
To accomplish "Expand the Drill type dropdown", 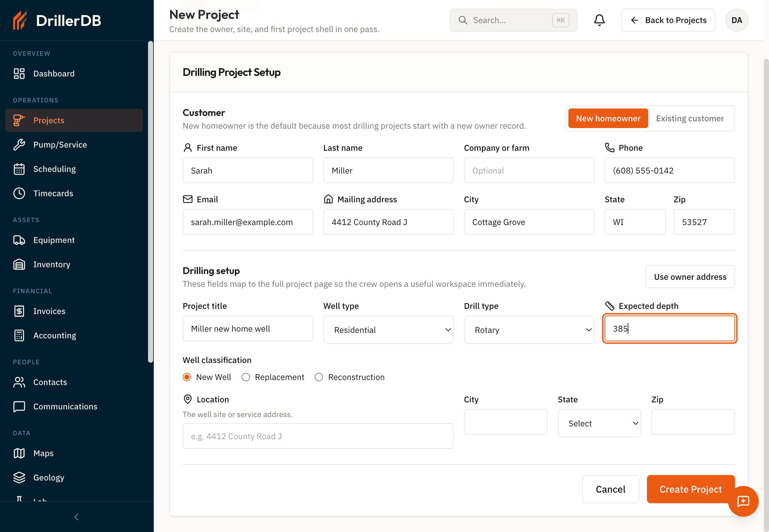I will point(529,330).
